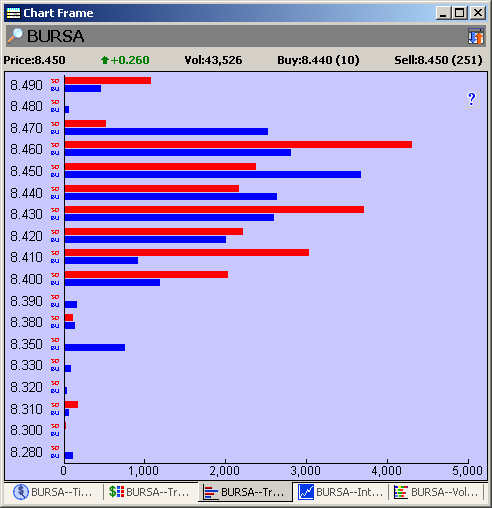Minimize the Chart Frame window
This screenshot has width=492, height=508.
pos(444,13)
